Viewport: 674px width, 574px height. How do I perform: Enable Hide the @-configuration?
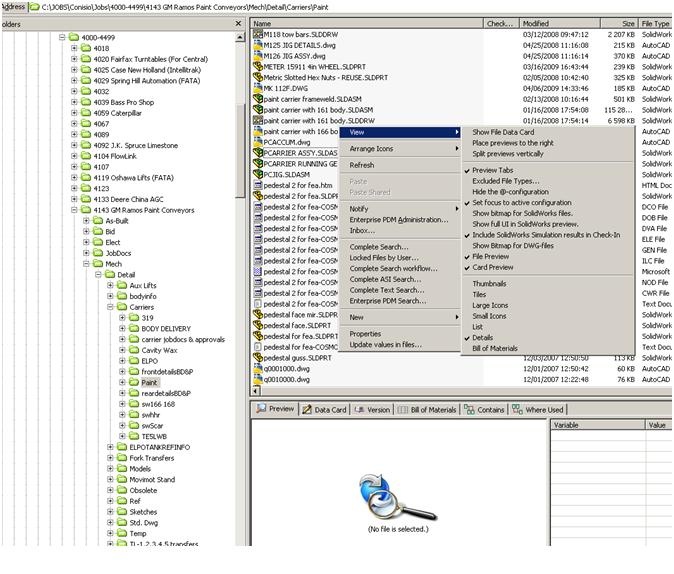point(548,191)
